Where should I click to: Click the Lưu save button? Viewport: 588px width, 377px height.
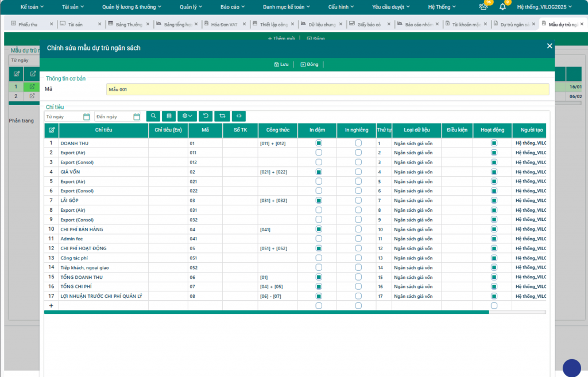(x=281, y=64)
